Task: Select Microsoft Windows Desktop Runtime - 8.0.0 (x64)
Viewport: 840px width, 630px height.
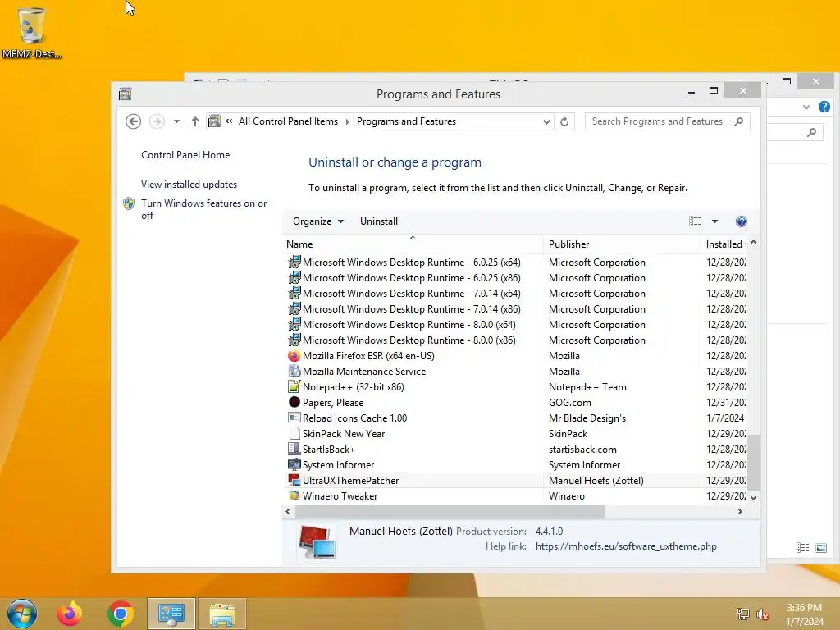Action: [x=409, y=325]
